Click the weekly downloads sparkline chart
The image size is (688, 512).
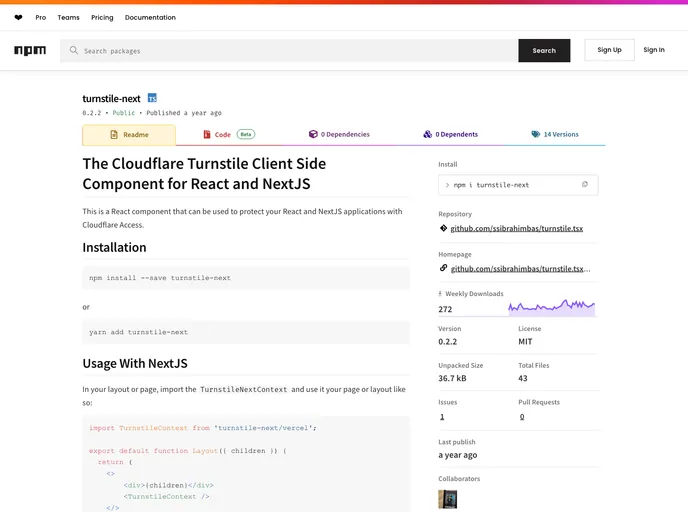(552, 307)
